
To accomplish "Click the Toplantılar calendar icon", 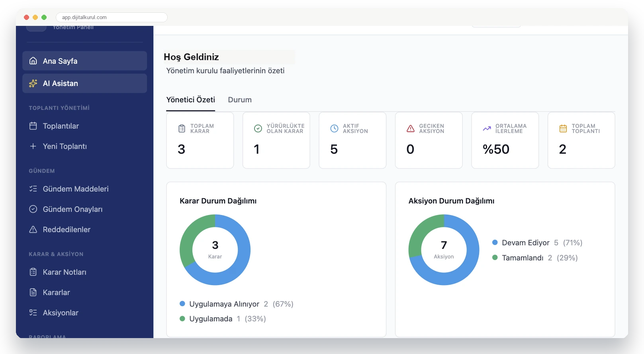I will point(33,126).
